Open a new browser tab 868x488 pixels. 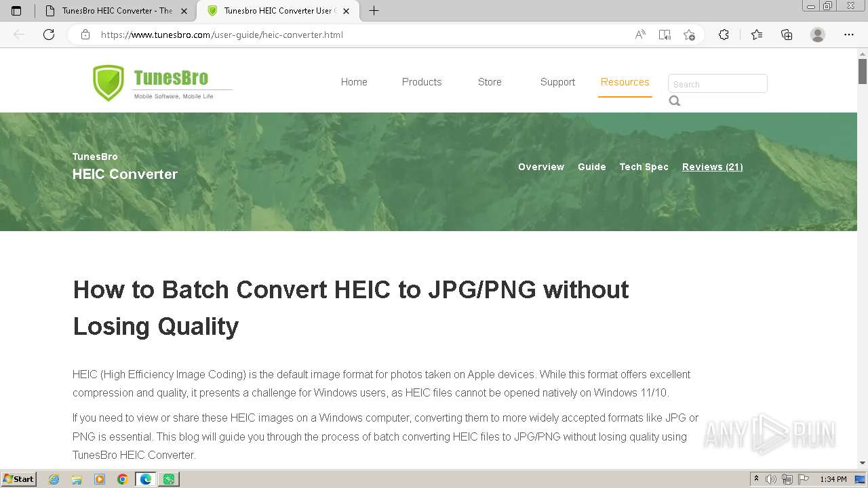[374, 11]
